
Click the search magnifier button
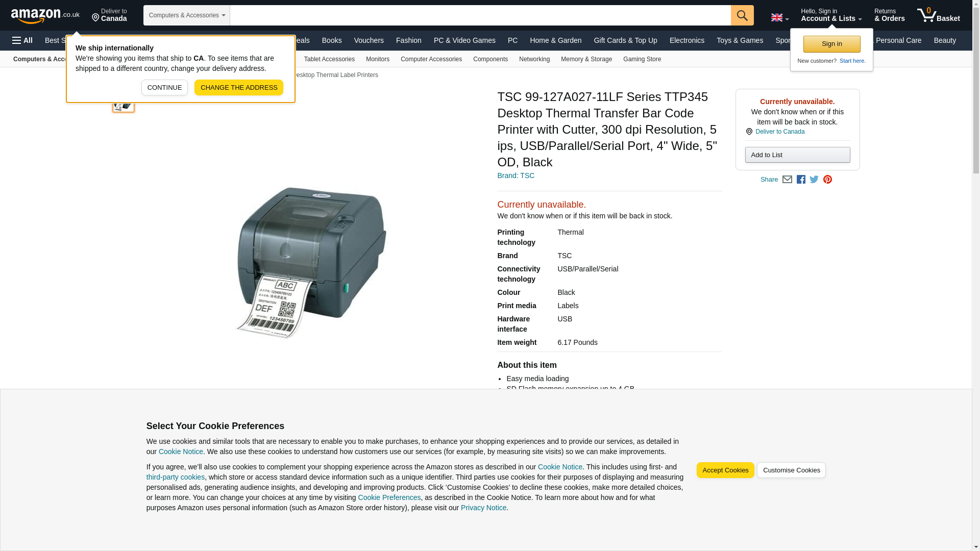click(x=742, y=15)
